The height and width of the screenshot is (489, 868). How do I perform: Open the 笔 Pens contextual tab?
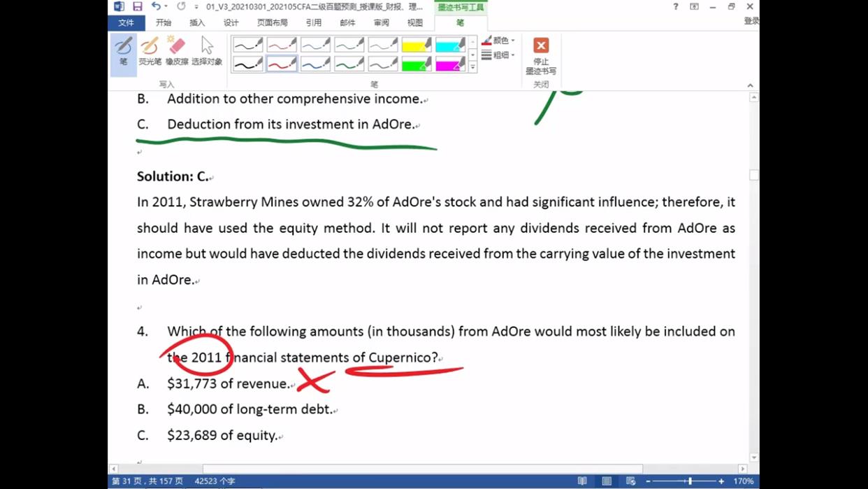[x=460, y=22]
